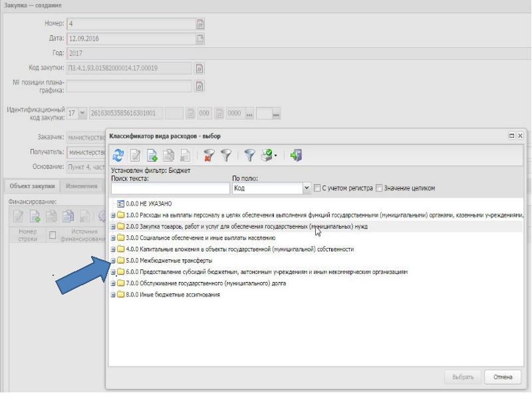Click the 4.0.0 Капитальные вложения folder icon
This screenshot has width=532, height=399.
click(121, 249)
